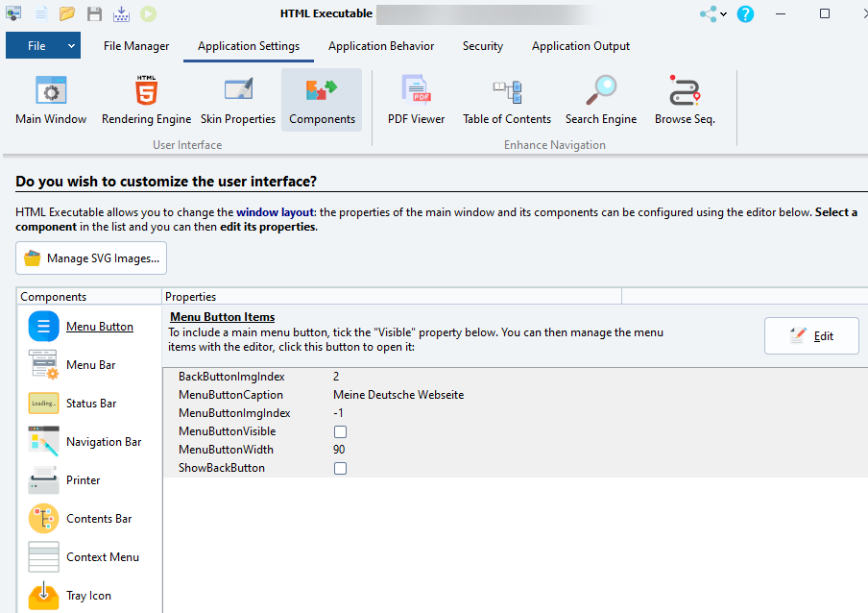Click the floppy disk save icon

click(x=94, y=14)
